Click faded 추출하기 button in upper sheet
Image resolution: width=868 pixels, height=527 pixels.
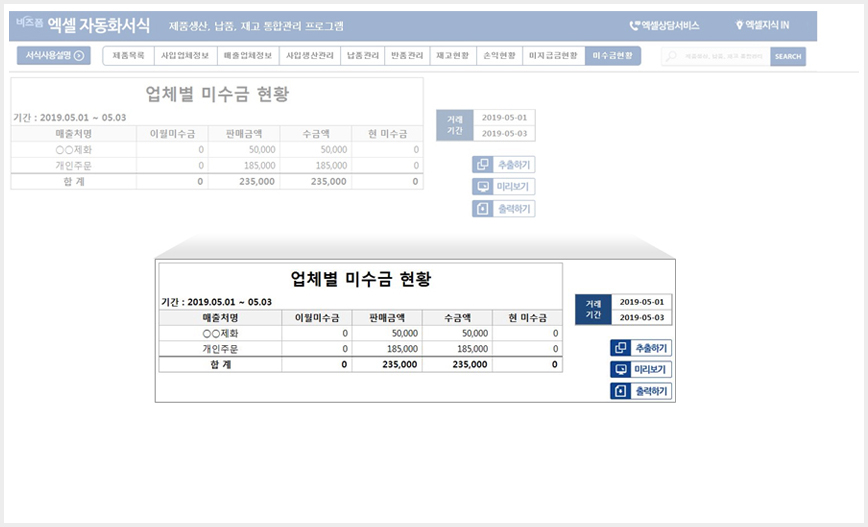(504, 165)
